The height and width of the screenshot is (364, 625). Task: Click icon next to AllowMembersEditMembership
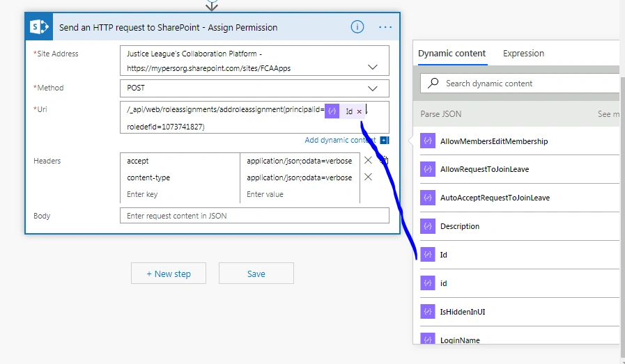(x=427, y=141)
